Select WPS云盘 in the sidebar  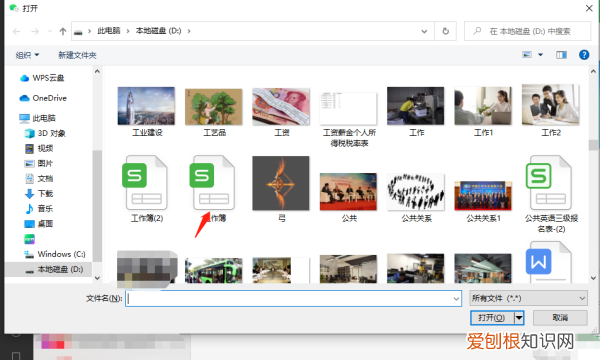(42, 78)
